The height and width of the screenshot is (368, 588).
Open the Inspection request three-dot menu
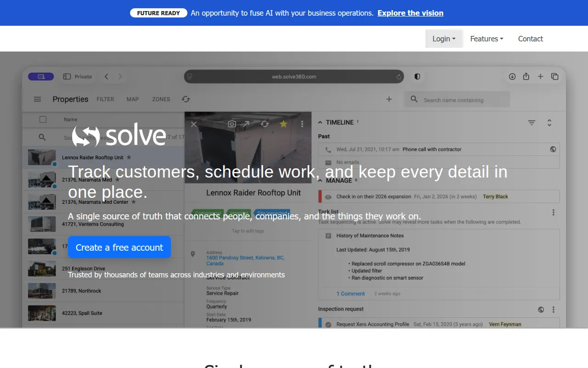[553, 310]
